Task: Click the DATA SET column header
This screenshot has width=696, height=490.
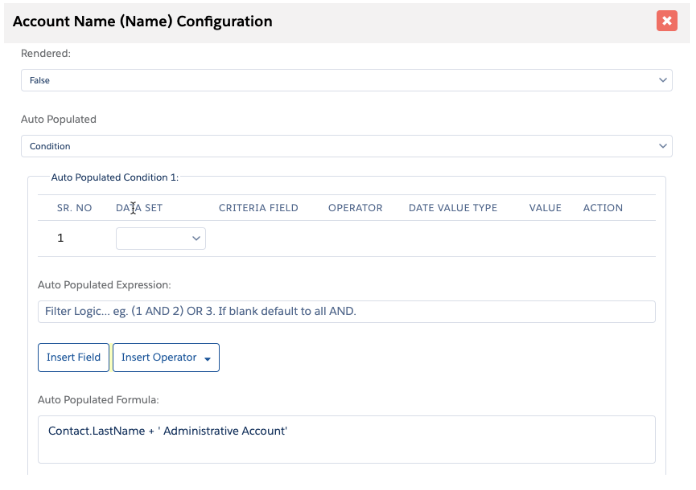Action: (139, 208)
